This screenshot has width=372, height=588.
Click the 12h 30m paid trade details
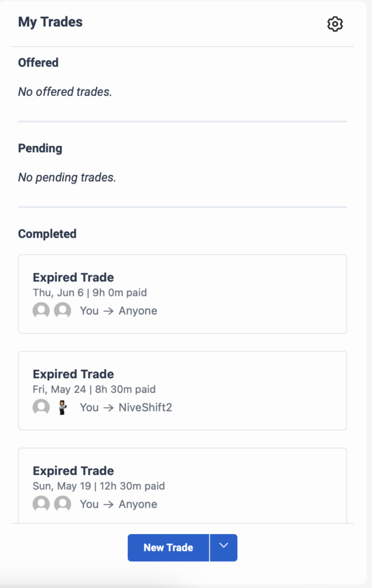[99, 486]
